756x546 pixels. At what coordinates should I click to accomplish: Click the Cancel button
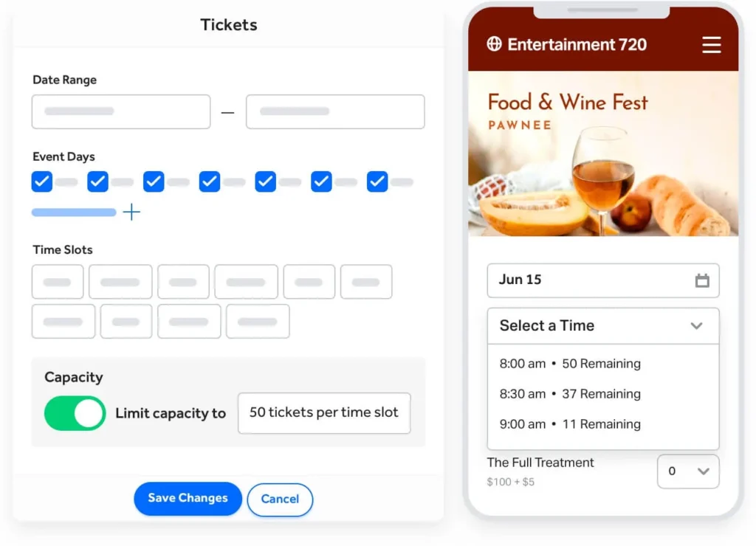pyautogui.click(x=280, y=499)
